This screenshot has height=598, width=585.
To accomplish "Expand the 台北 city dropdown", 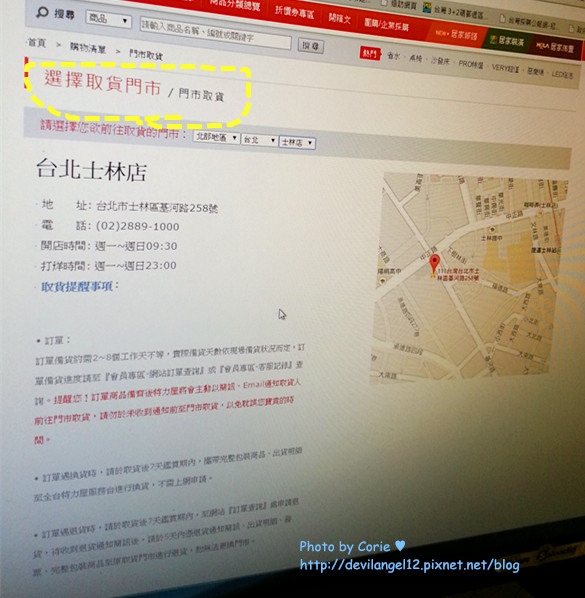I will (259, 140).
